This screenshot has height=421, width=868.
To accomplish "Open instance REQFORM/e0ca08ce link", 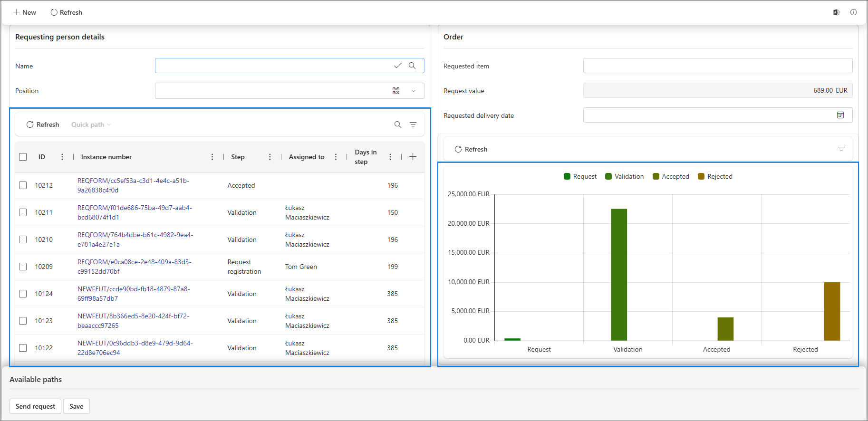I will [x=135, y=267].
